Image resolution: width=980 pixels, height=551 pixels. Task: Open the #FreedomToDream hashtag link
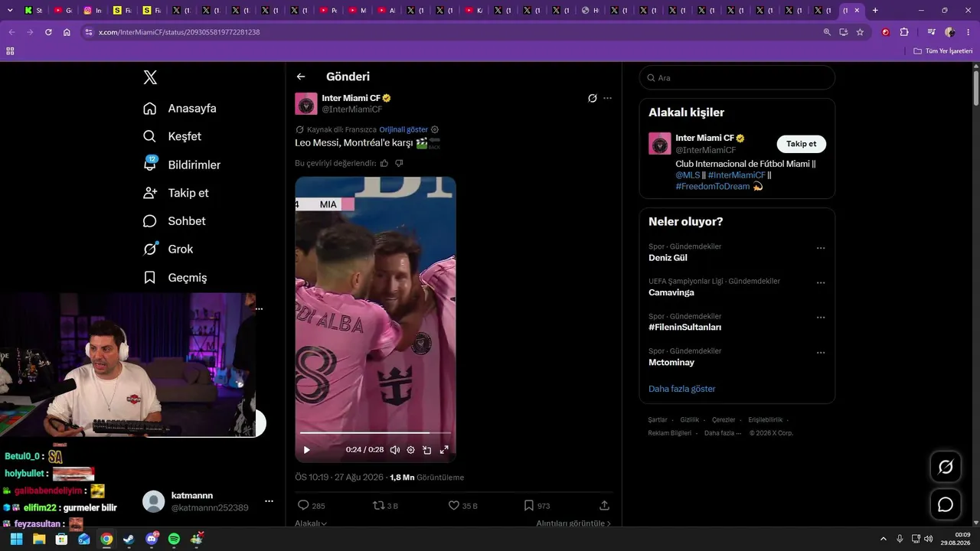(713, 186)
